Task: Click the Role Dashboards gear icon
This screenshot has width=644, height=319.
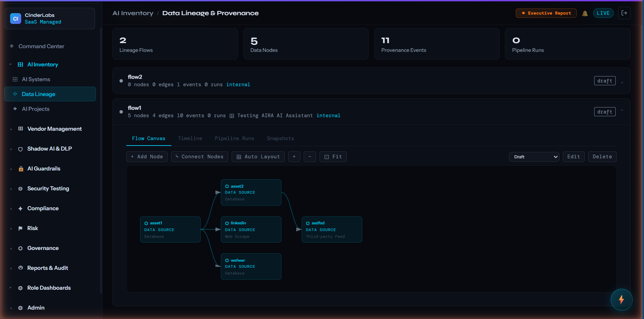Action: click(21, 288)
